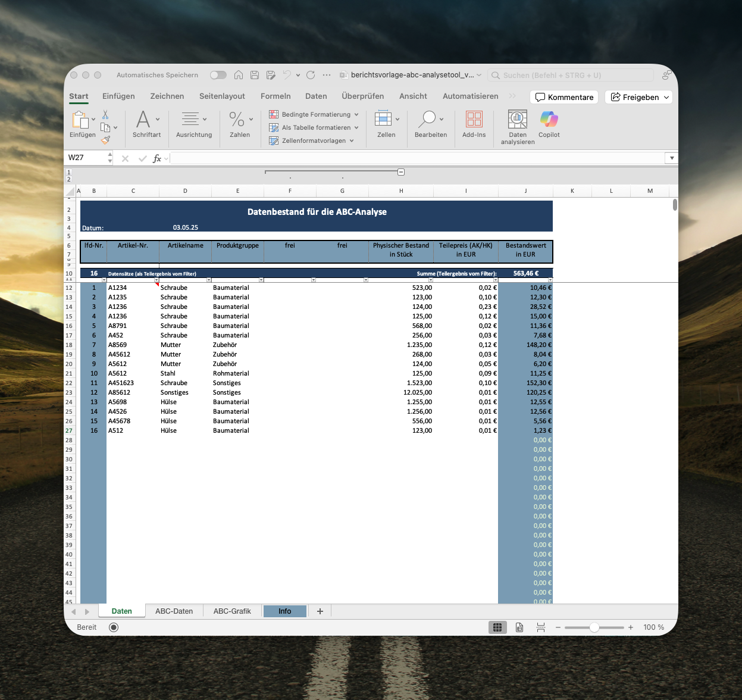The image size is (742, 700).
Task: Open the Zellen cells group
Action: tap(386, 124)
